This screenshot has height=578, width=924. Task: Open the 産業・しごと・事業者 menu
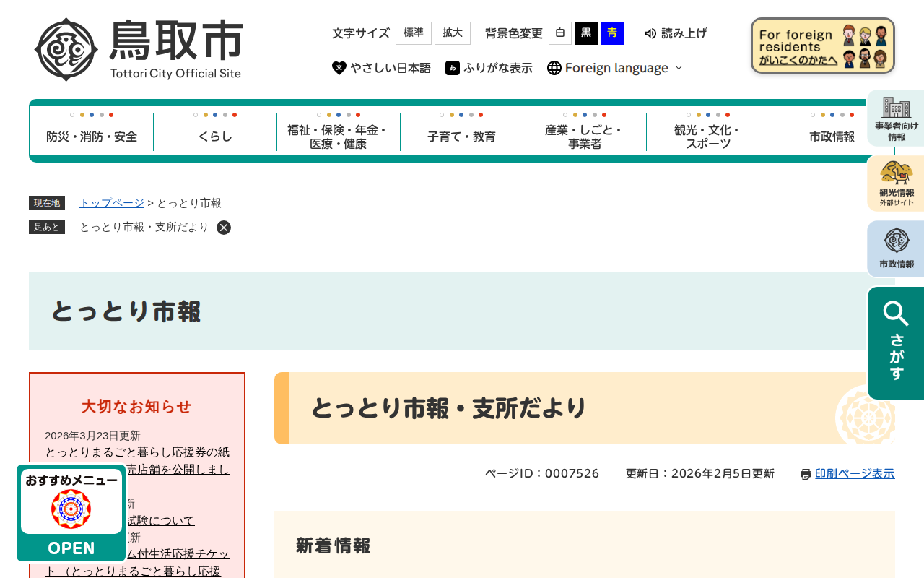(585, 131)
